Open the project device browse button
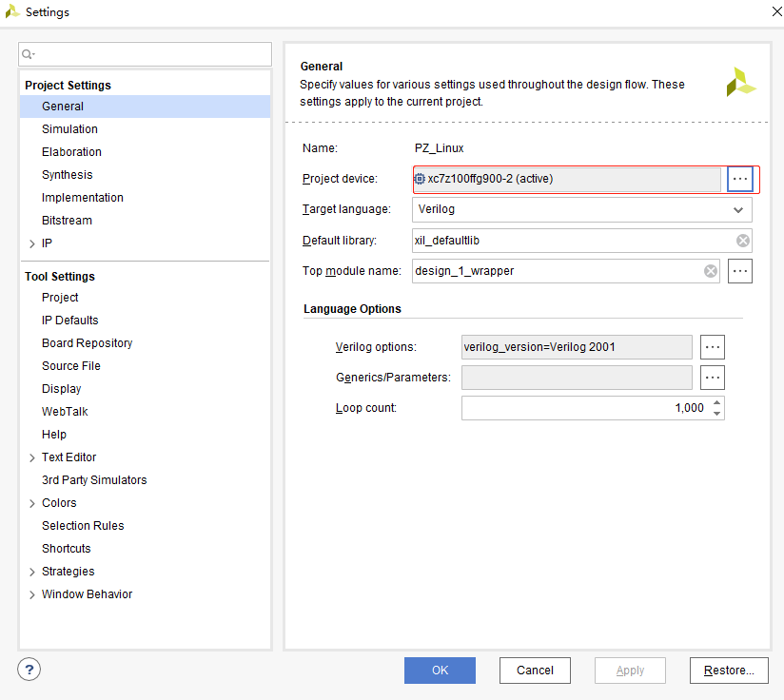Viewport: 784px width, 700px height. 740,179
